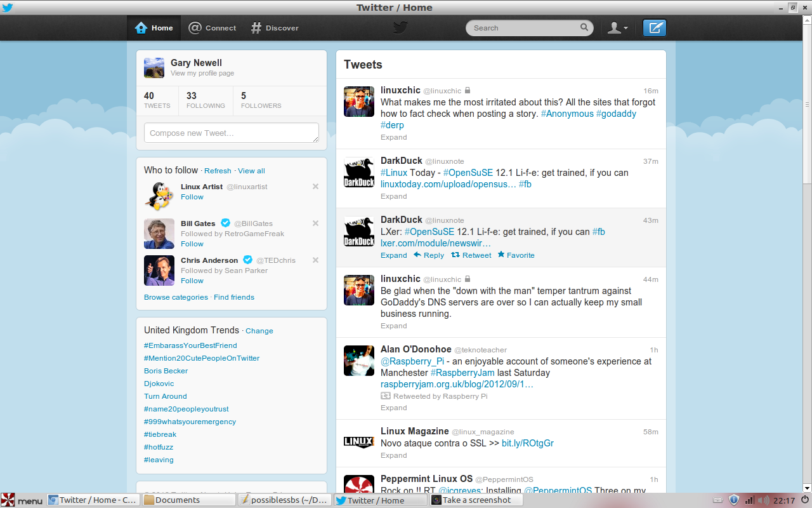Viewport: 812px width, 508px height.
Task: Open Browse categories link
Action: 176,297
